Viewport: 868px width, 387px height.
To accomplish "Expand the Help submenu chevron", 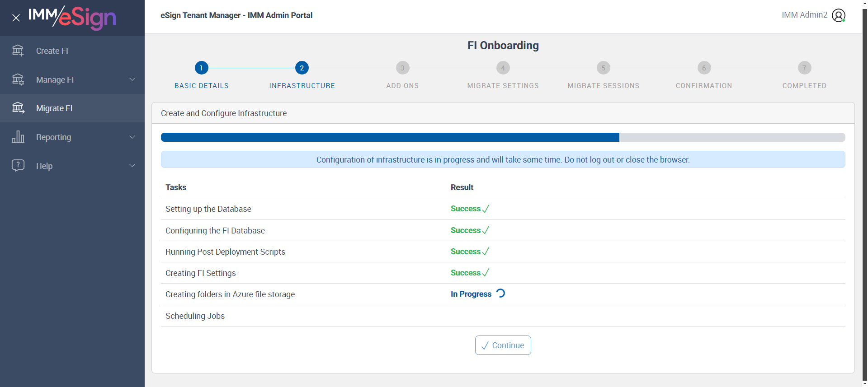I will pyautogui.click(x=132, y=165).
